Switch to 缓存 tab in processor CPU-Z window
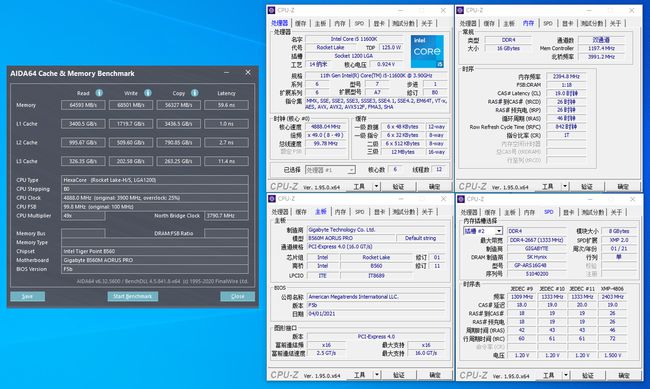This screenshot has height=389, width=650. tap(301, 23)
